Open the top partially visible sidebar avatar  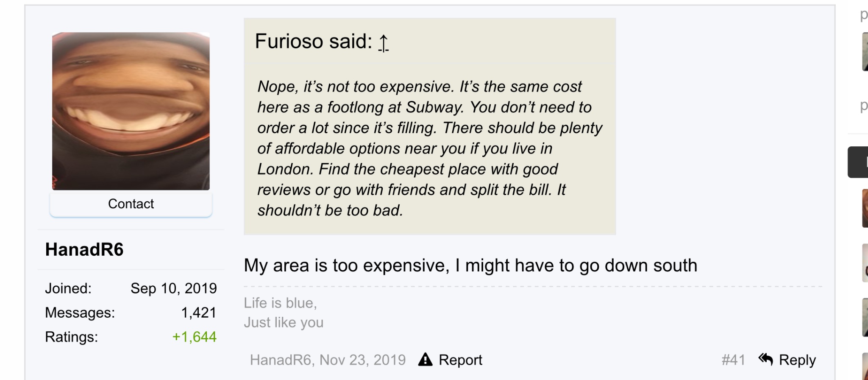[865, 52]
